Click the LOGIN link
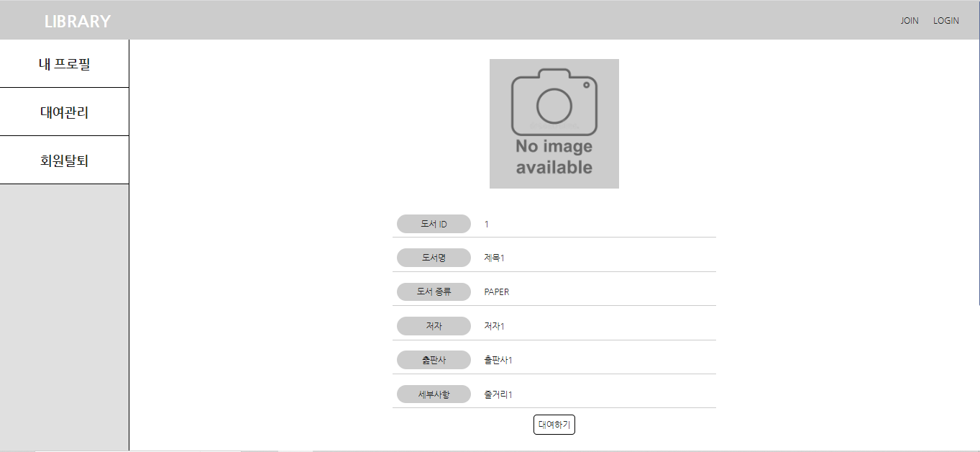Image resolution: width=980 pixels, height=452 pixels. (x=946, y=20)
